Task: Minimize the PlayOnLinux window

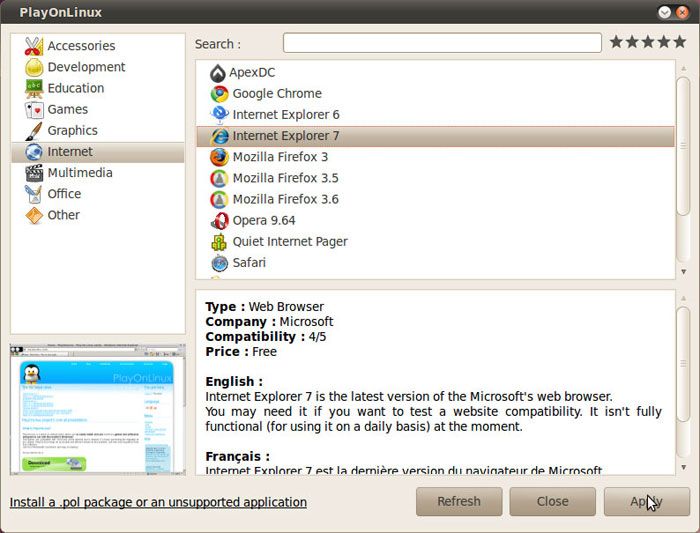Action: coord(665,12)
